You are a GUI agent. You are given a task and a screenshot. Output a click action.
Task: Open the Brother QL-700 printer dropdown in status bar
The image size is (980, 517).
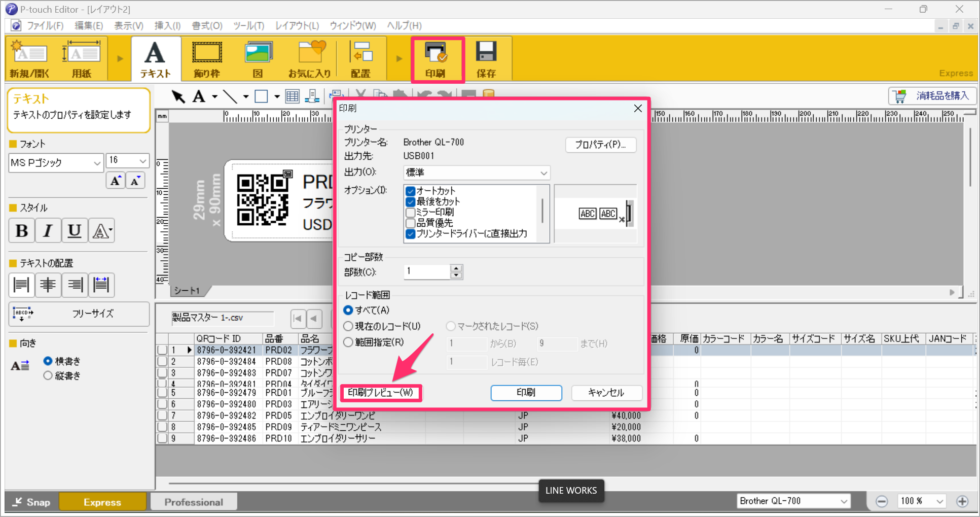(793, 501)
